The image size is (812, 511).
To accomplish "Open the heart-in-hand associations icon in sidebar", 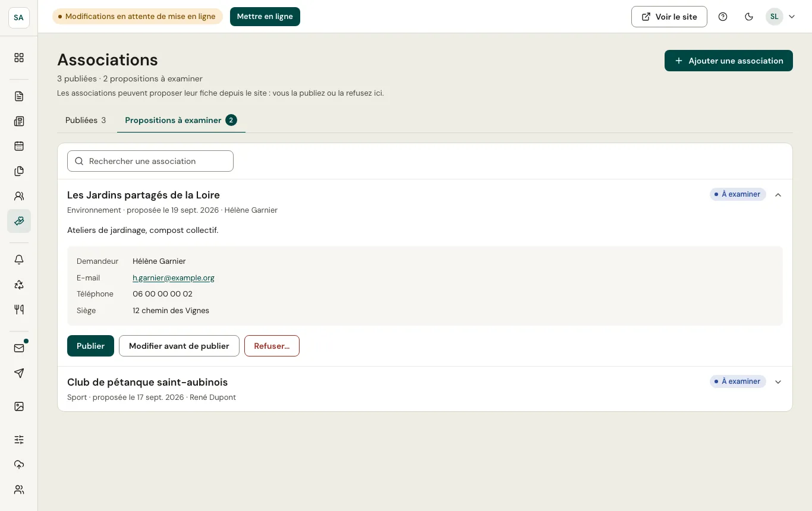I will [19, 221].
